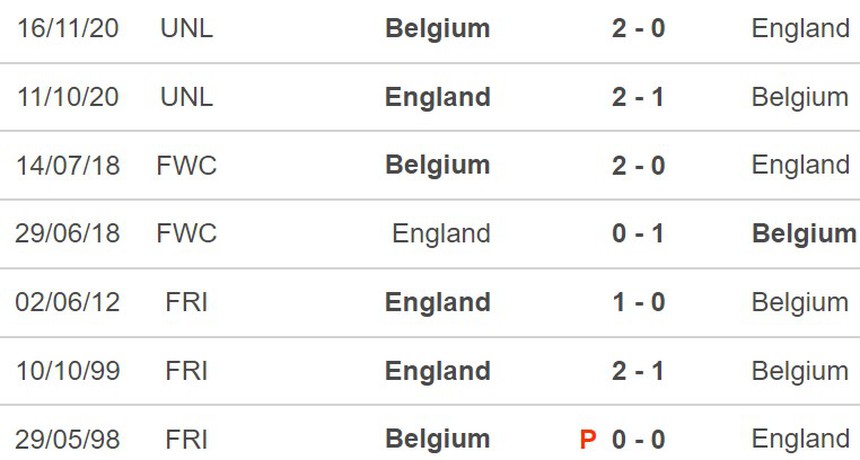Select the 0 - 1 score for 29/06/18

click(x=638, y=234)
